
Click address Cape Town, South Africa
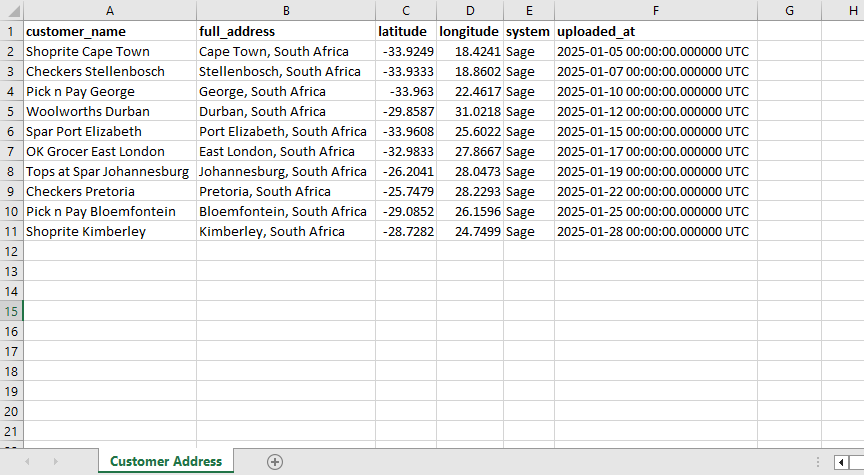(x=286, y=51)
